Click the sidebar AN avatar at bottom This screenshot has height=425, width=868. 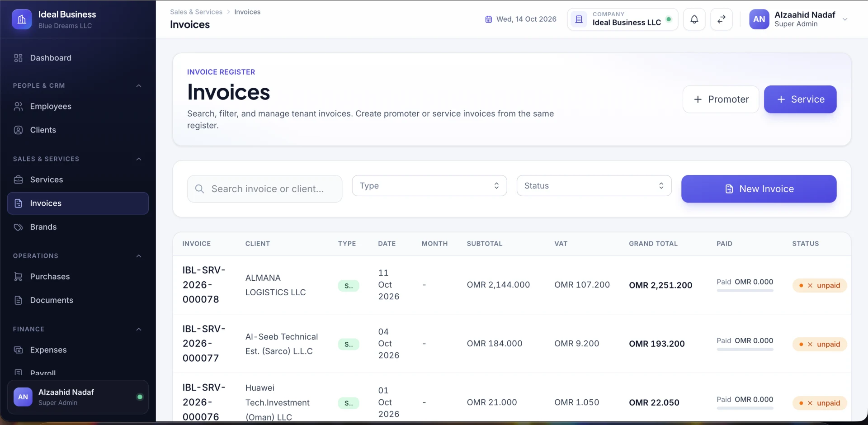pyautogui.click(x=23, y=397)
